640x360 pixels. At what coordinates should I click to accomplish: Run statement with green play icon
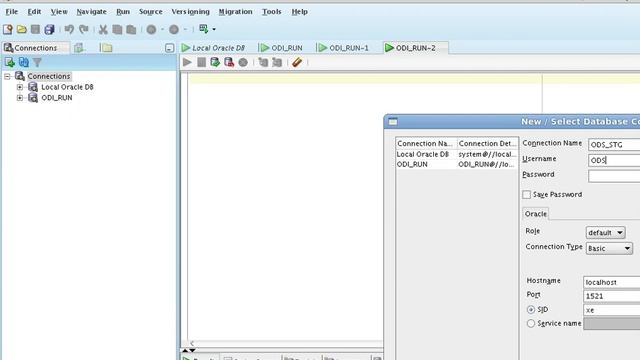187,62
